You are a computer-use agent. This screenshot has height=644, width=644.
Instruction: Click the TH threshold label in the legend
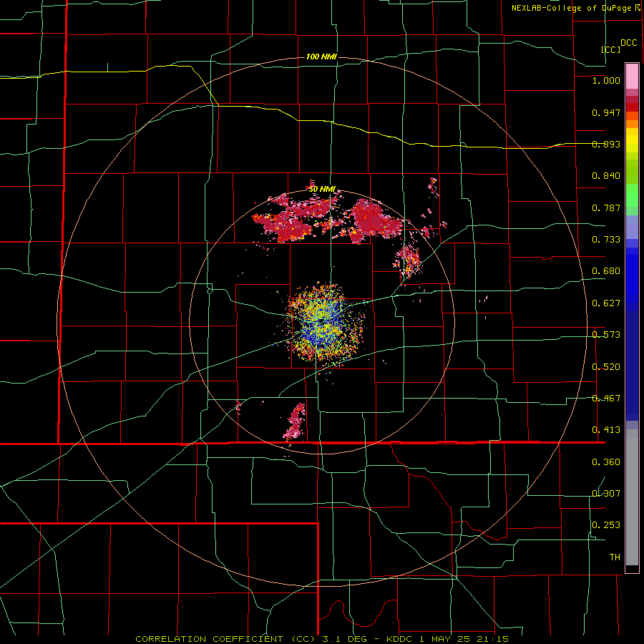click(615, 557)
